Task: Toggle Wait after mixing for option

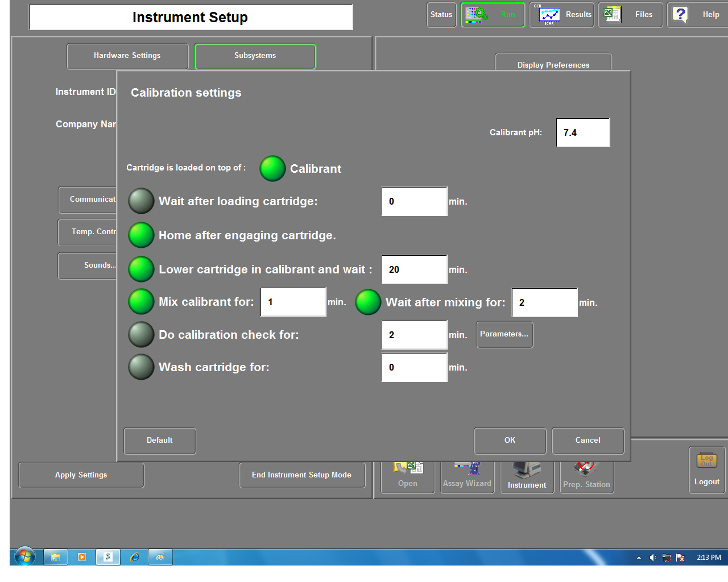Action: pyautogui.click(x=368, y=302)
